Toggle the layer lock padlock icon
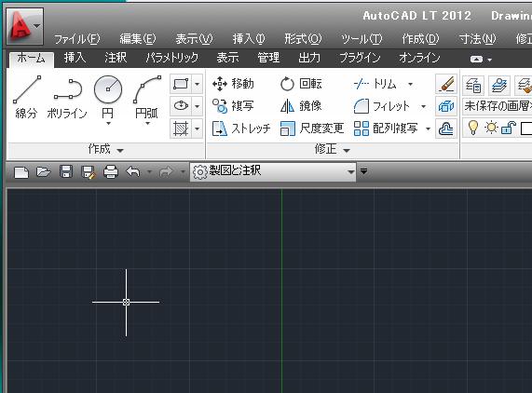Screen dimensions: 532x393 pos(509,128)
